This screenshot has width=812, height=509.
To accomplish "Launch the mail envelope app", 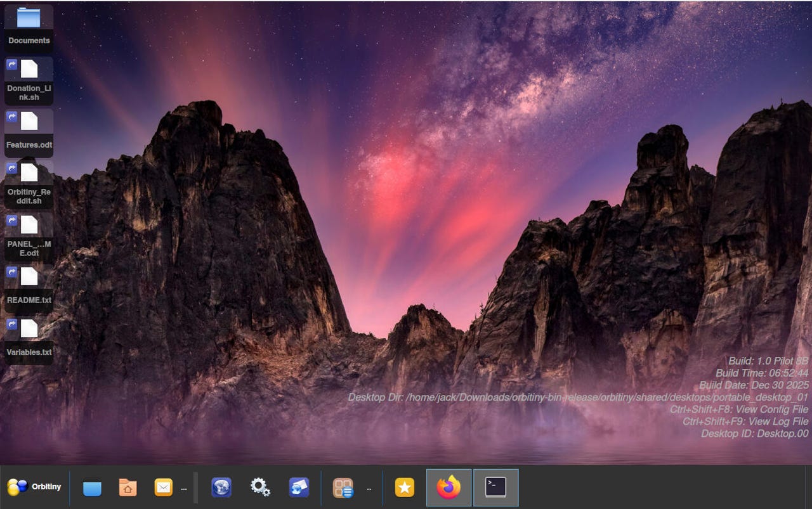I will (163, 487).
